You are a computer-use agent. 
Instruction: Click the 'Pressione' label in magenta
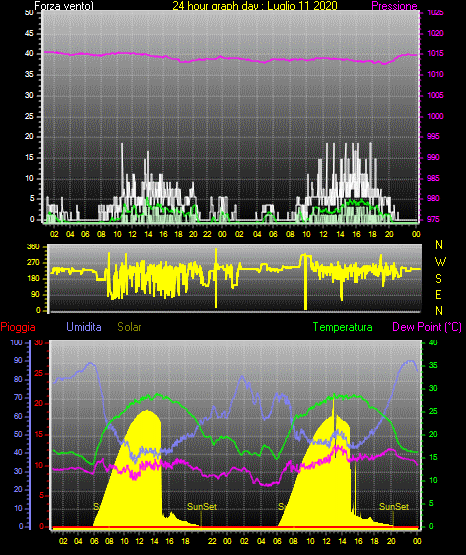pyautogui.click(x=394, y=6)
